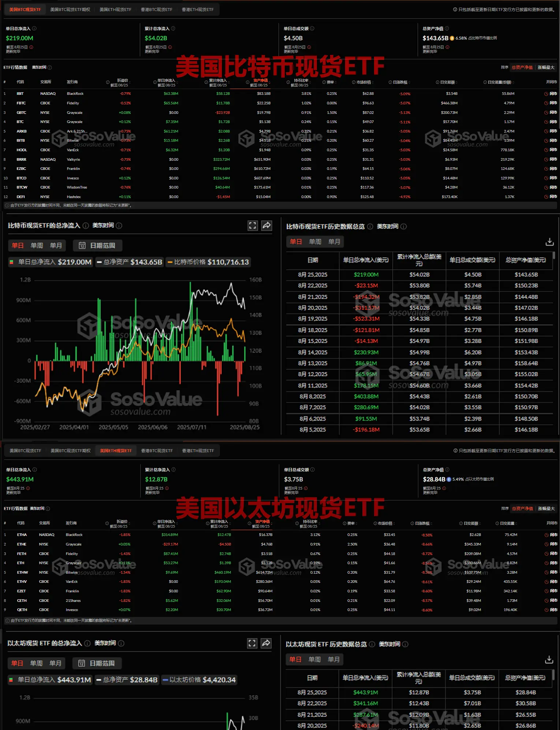Click info icon at top disclosure note in Bitcoin section
560x730 pixels.
click(x=455, y=10)
